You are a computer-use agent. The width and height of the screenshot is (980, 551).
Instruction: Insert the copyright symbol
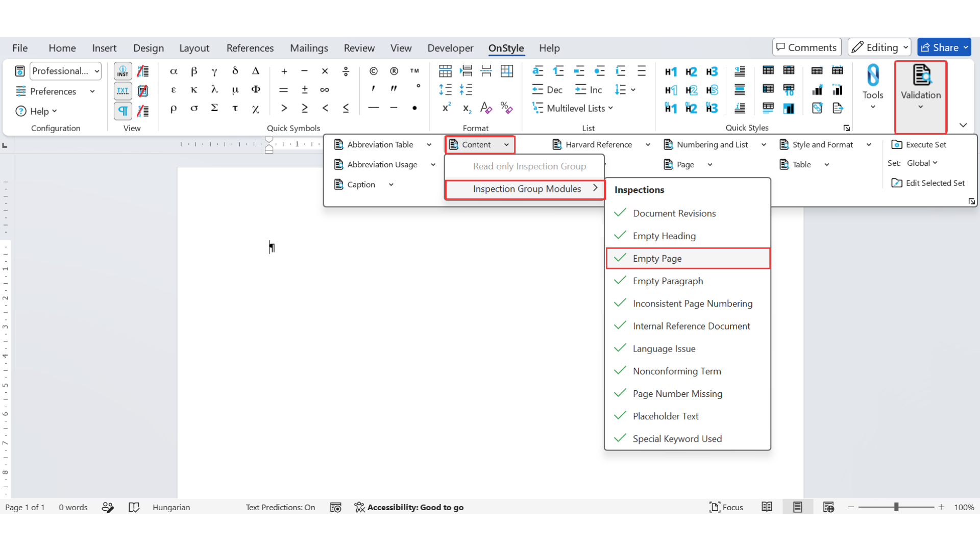[374, 71]
